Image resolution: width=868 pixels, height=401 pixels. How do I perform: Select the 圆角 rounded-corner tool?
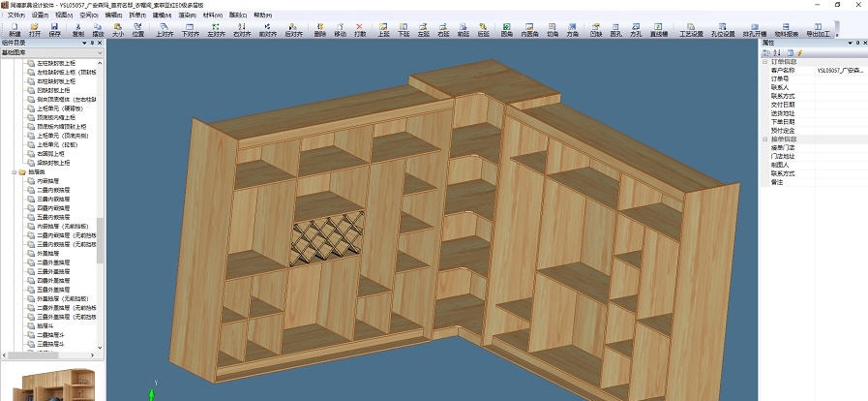[x=507, y=29]
